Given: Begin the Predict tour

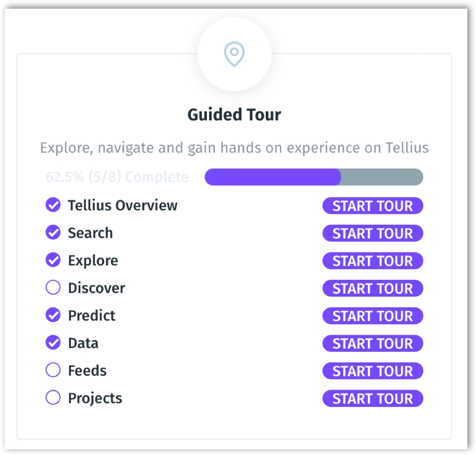Looking at the screenshot, I should (x=372, y=316).
